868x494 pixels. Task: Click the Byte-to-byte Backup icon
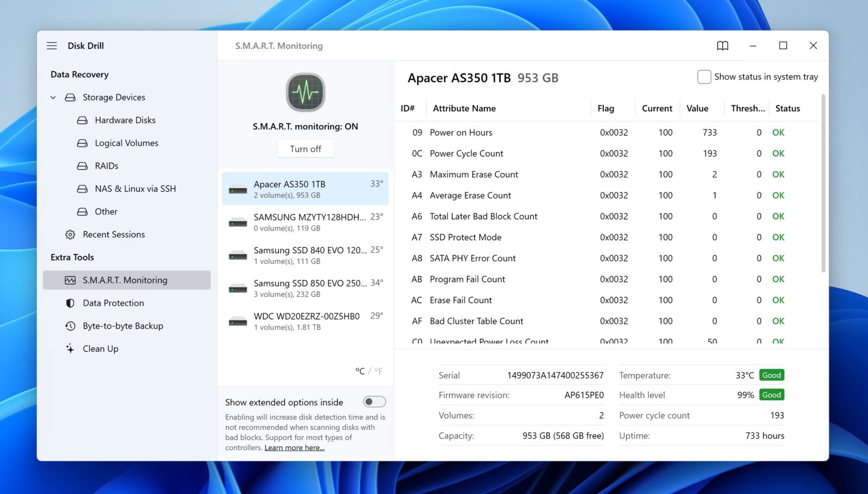[x=70, y=325]
